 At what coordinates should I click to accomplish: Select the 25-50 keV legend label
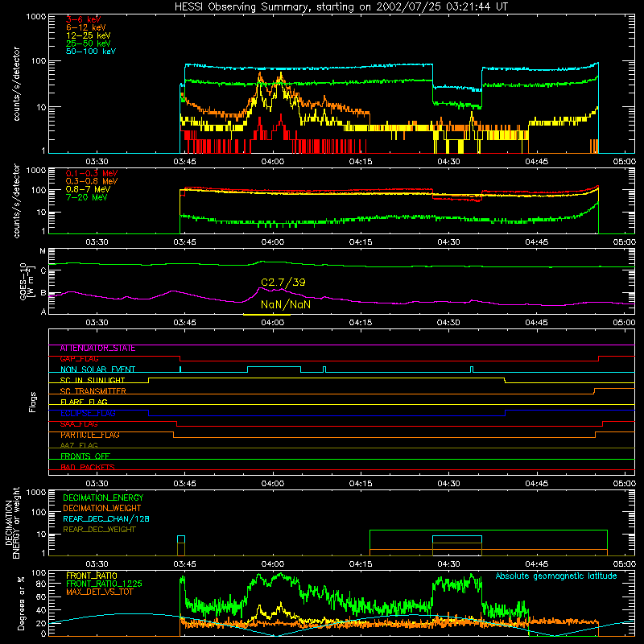[89, 43]
